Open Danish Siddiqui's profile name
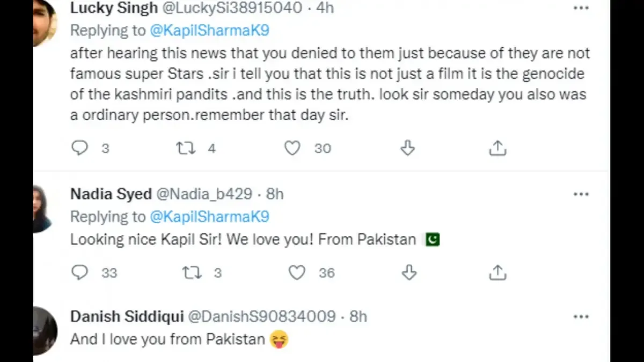 tap(126, 317)
